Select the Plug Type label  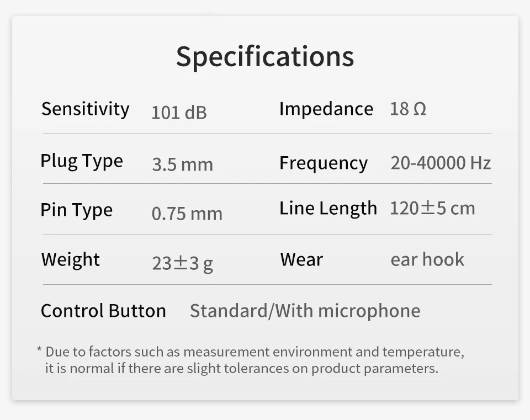pos(82,161)
